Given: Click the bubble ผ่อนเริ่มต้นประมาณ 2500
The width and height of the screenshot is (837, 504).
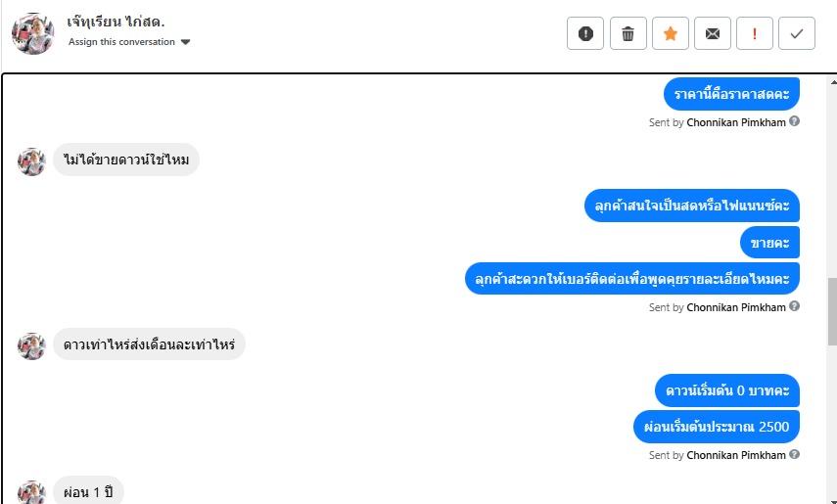Looking at the screenshot, I should click(717, 426).
